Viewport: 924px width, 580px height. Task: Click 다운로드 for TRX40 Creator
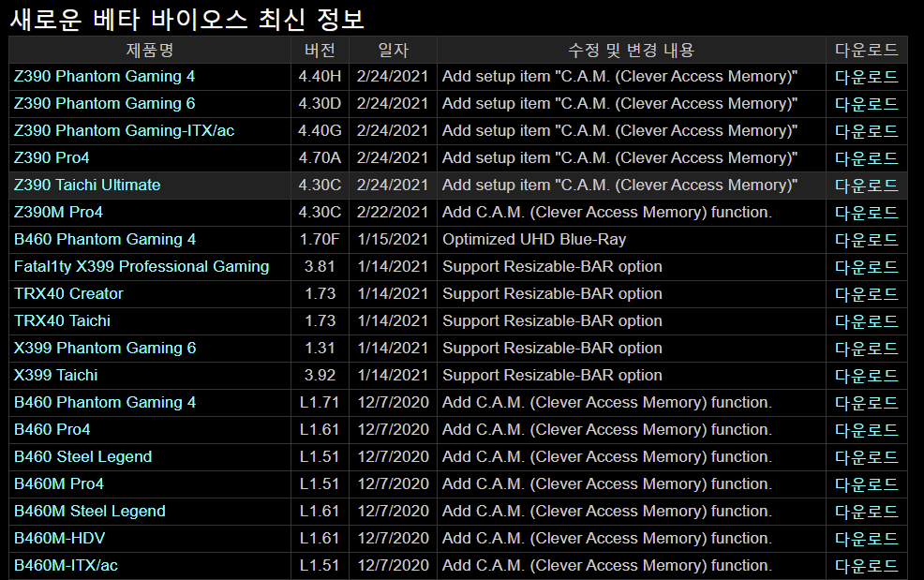point(866,293)
